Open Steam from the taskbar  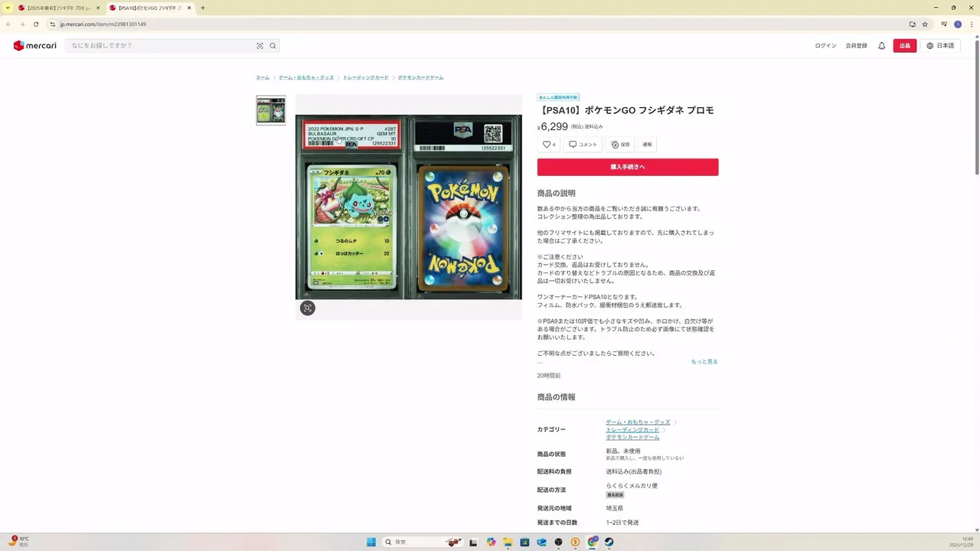coord(609,542)
